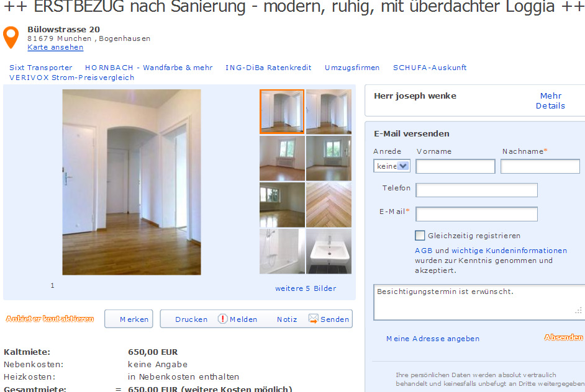View the shower bathroom thumbnail
Image resolution: width=585 pixels, height=392 pixels.
tap(282, 251)
